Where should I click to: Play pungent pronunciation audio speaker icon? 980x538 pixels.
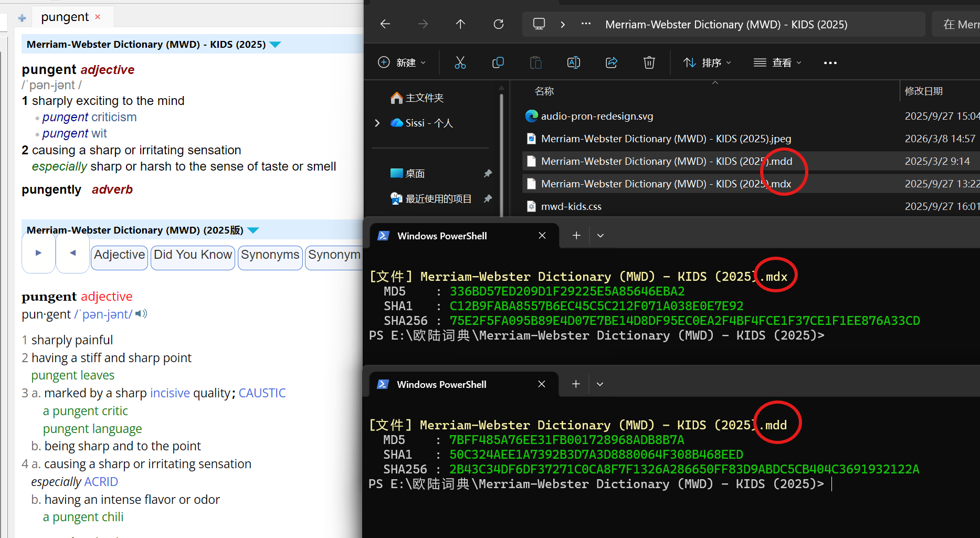click(x=141, y=314)
